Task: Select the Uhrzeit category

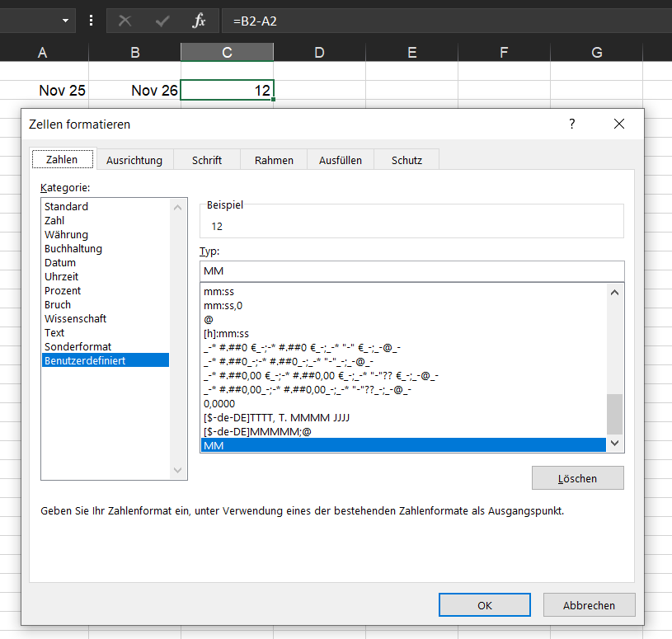Action: click(x=106, y=277)
